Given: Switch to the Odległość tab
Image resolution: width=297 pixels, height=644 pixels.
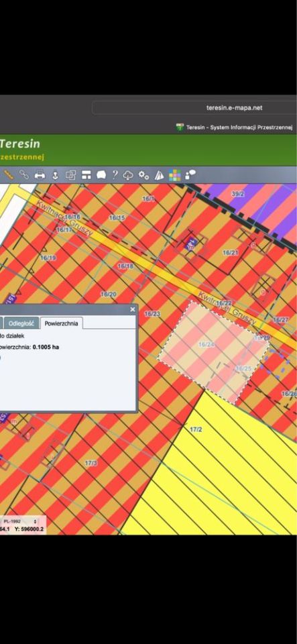Looking at the screenshot, I should pyautogui.click(x=21, y=323).
